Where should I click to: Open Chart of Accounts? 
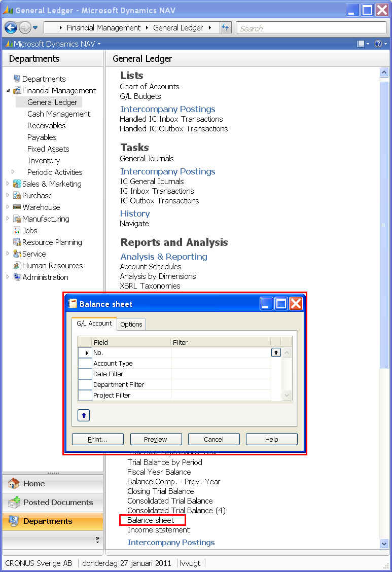pyautogui.click(x=150, y=86)
